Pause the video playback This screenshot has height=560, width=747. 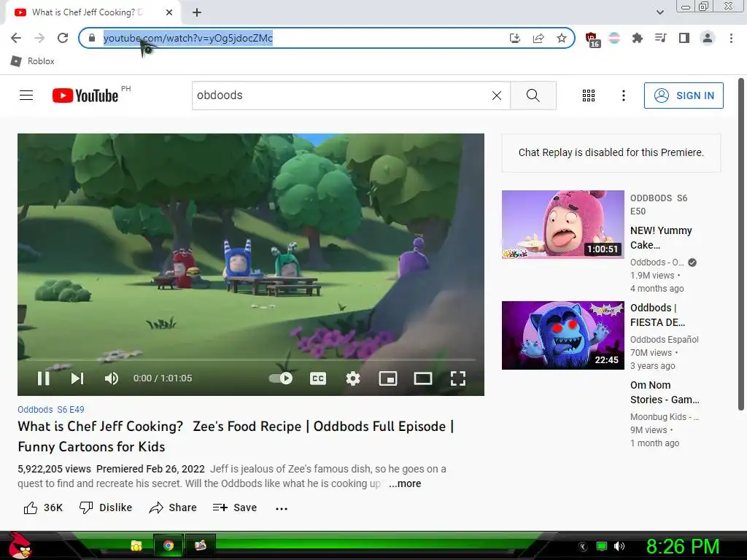[43, 378]
